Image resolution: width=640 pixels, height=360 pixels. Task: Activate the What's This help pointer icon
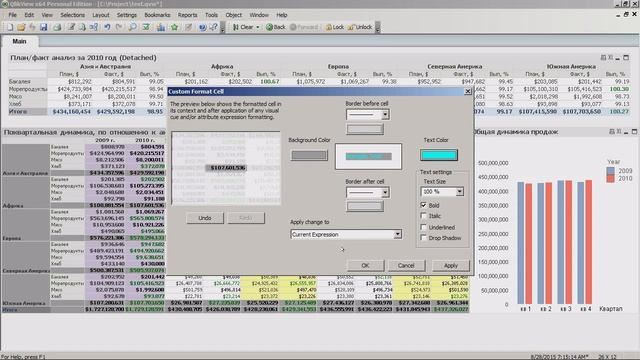213,27
